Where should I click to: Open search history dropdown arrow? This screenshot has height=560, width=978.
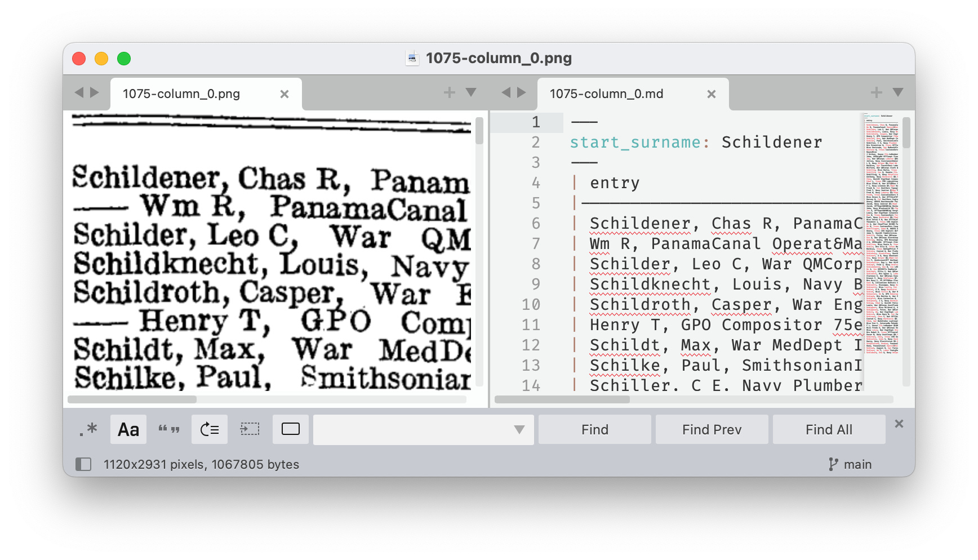[x=519, y=429]
